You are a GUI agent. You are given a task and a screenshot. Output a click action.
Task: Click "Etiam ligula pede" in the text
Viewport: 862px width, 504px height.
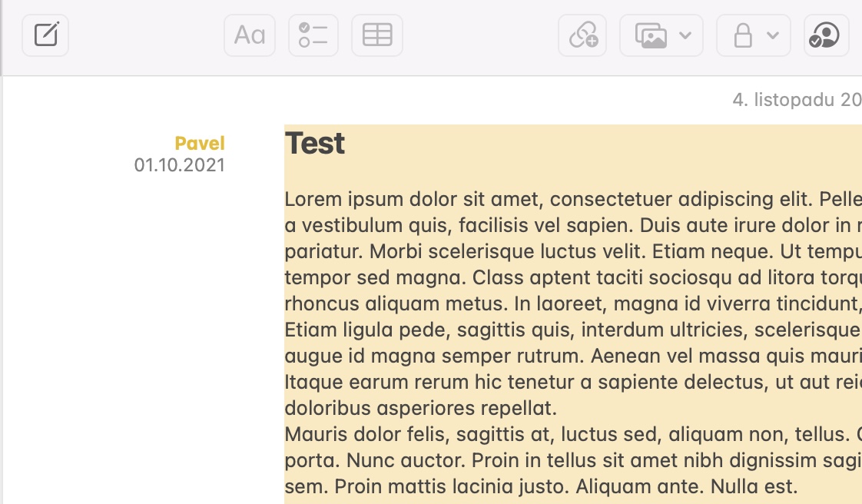click(x=353, y=330)
